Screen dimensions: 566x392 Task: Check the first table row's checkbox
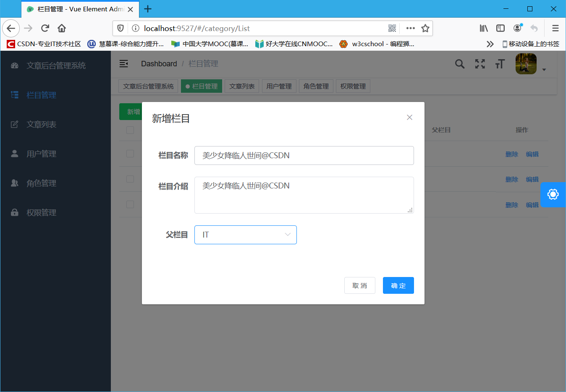(x=130, y=153)
